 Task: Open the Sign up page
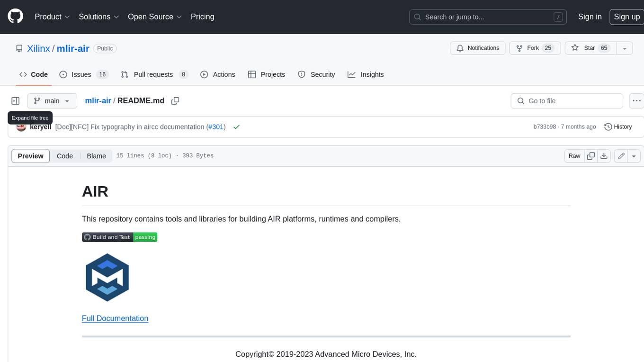(626, 17)
